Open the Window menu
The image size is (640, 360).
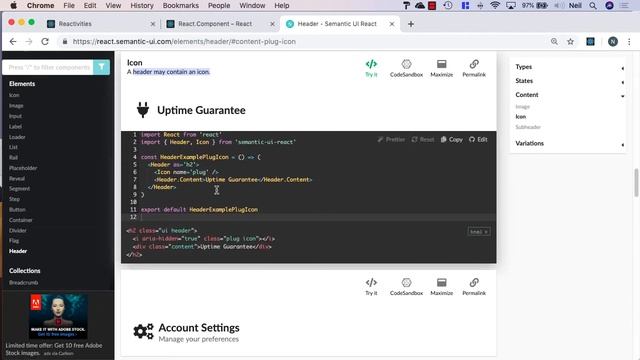point(252,5)
